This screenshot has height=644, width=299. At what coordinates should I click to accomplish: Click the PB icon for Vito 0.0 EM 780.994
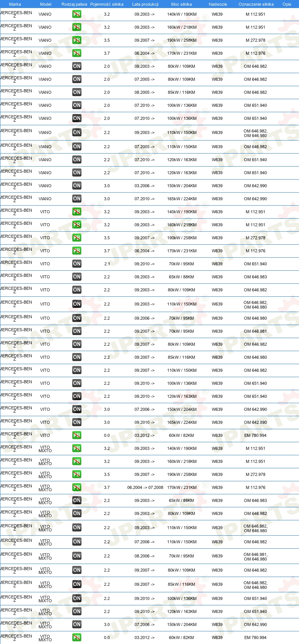pos(77,435)
